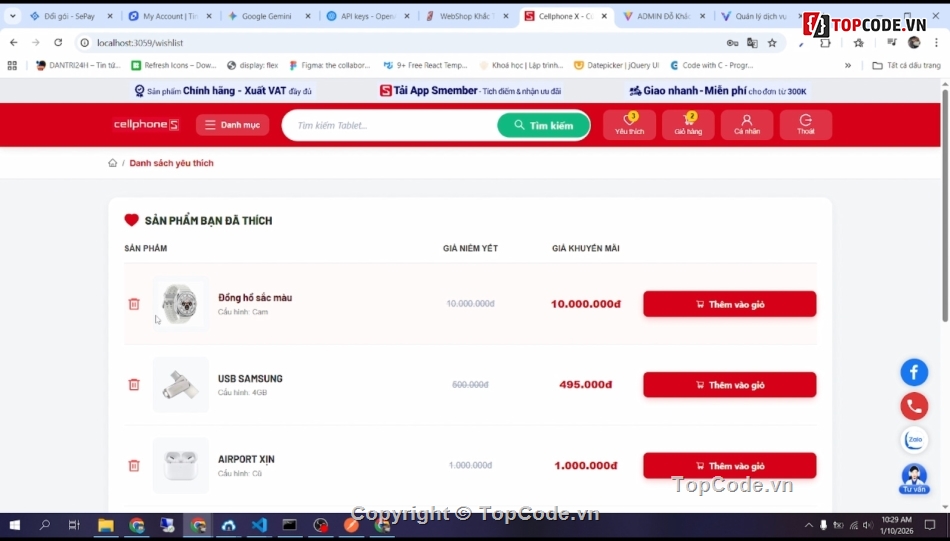Open the Danh mục category menu
The width and height of the screenshot is (950, 541).
233,125
